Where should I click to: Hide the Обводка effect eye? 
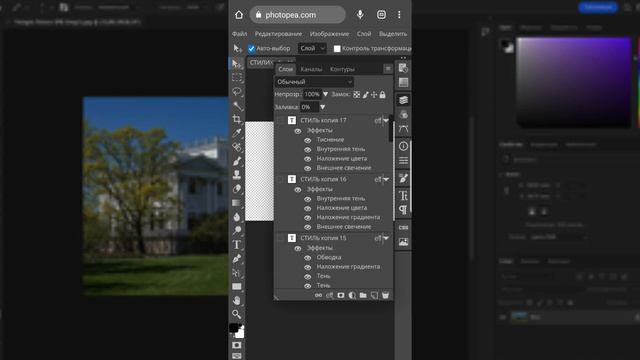tap(308, 258)
